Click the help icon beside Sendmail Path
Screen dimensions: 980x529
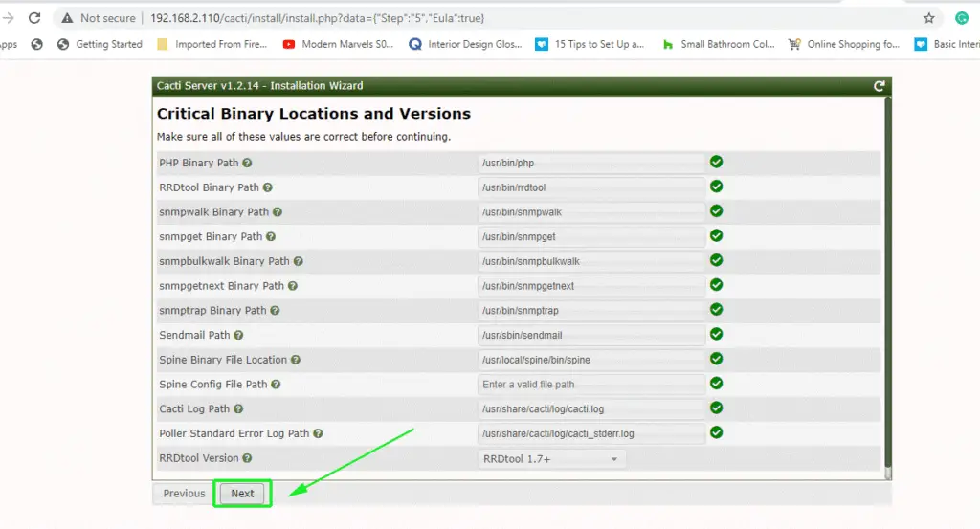(238, 336)
